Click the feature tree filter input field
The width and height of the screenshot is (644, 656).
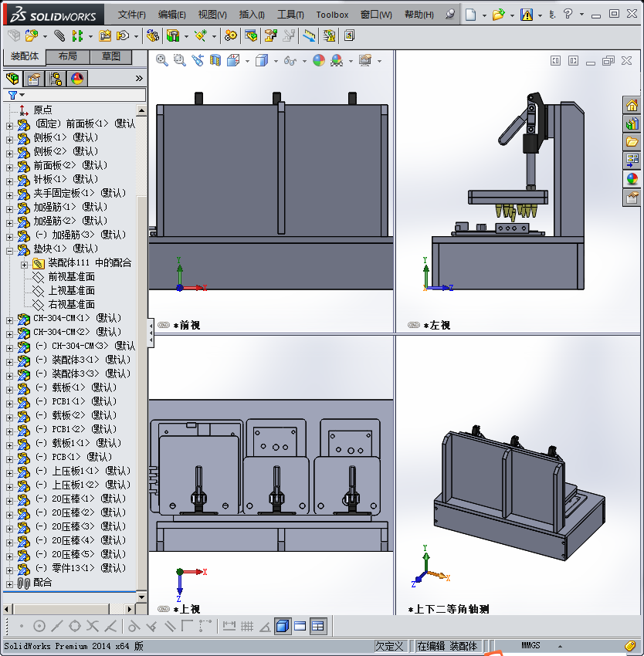85,95
